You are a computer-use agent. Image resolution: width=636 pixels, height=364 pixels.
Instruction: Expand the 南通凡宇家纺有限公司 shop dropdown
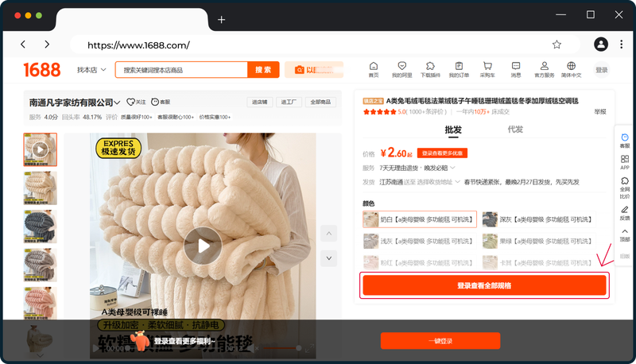117,103
